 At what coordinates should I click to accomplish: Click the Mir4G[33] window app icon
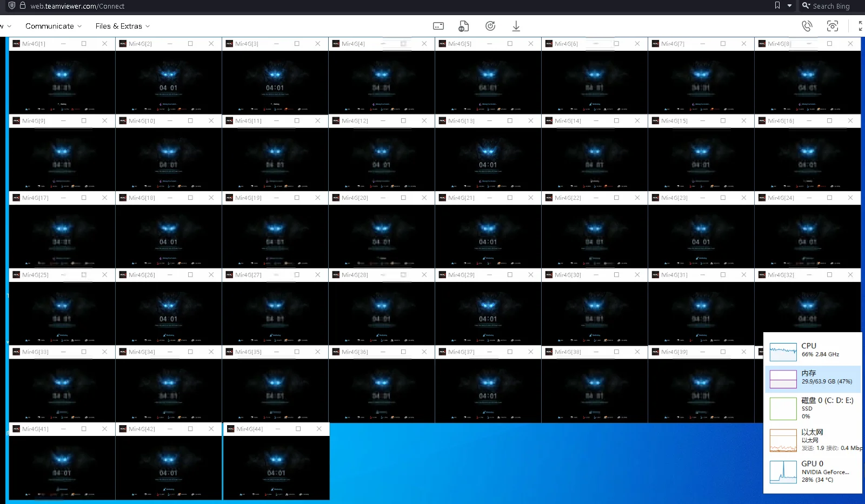[16, 352]
